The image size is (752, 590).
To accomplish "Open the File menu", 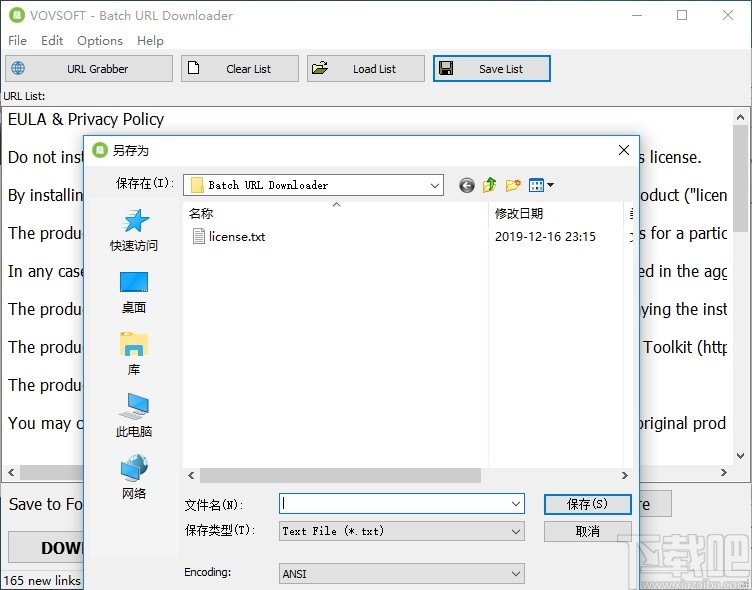I will [17, 41].
